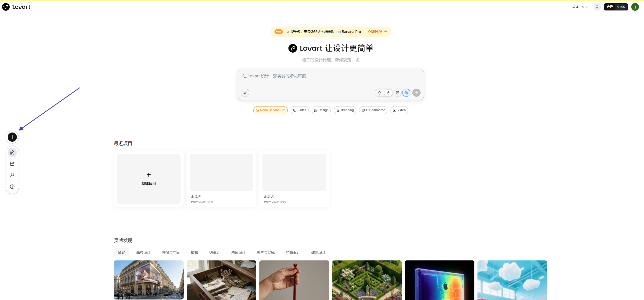The image size is (644, 300).
Task: Click the 立即升级 upgrade link in the banner
Action: (375, 32)
